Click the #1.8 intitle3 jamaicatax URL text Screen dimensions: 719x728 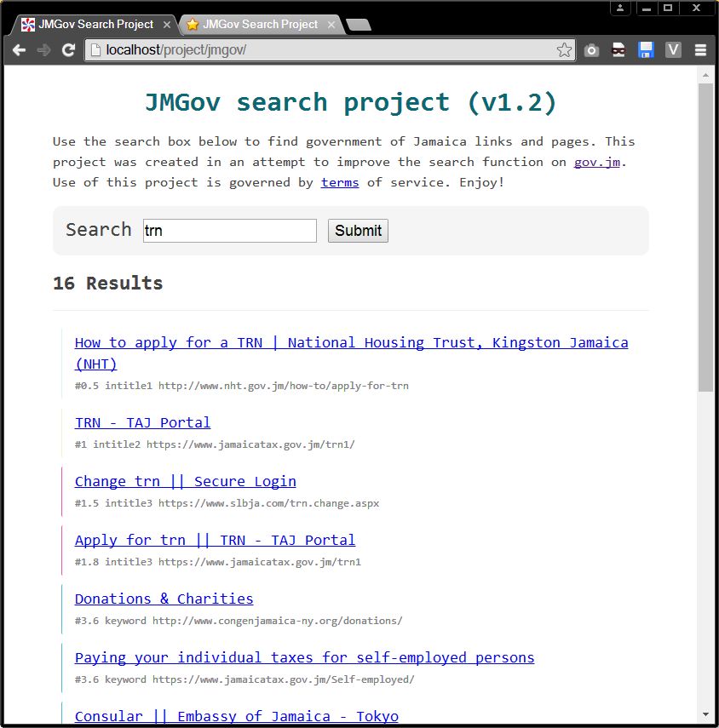[218, 562]
